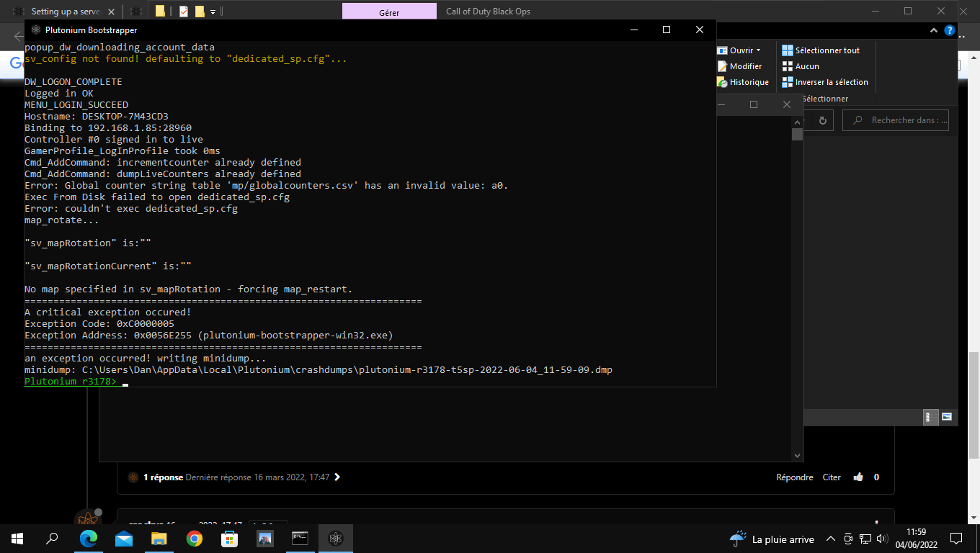Click the Sélectionner tout ribbon icon
The height and width of the screenshot is (553, 980).
coord(788,50)
